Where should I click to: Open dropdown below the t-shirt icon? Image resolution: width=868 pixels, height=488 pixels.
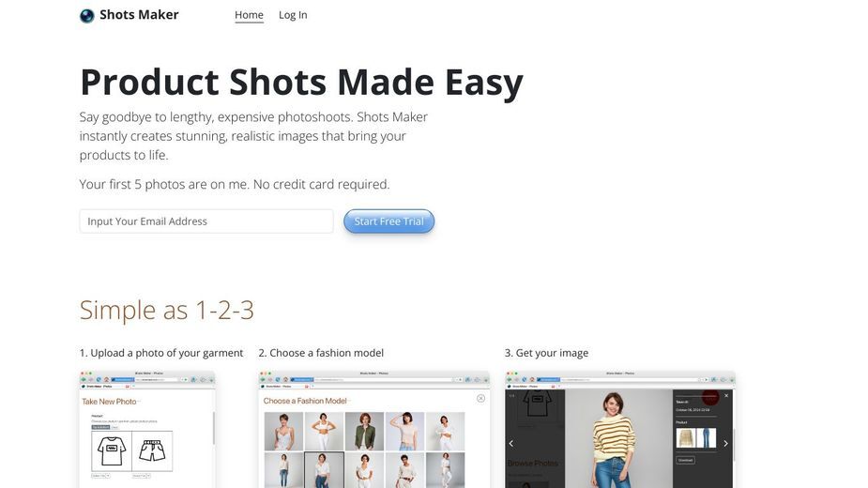[x=101, y=476]
